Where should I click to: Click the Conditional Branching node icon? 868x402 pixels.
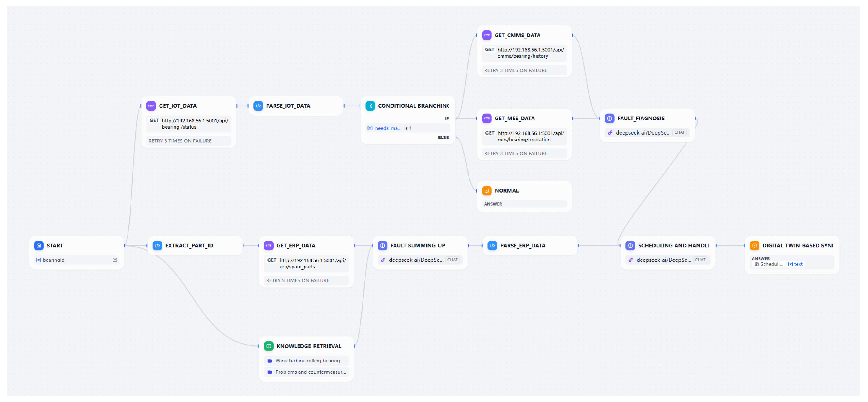(x=370, y=106)
